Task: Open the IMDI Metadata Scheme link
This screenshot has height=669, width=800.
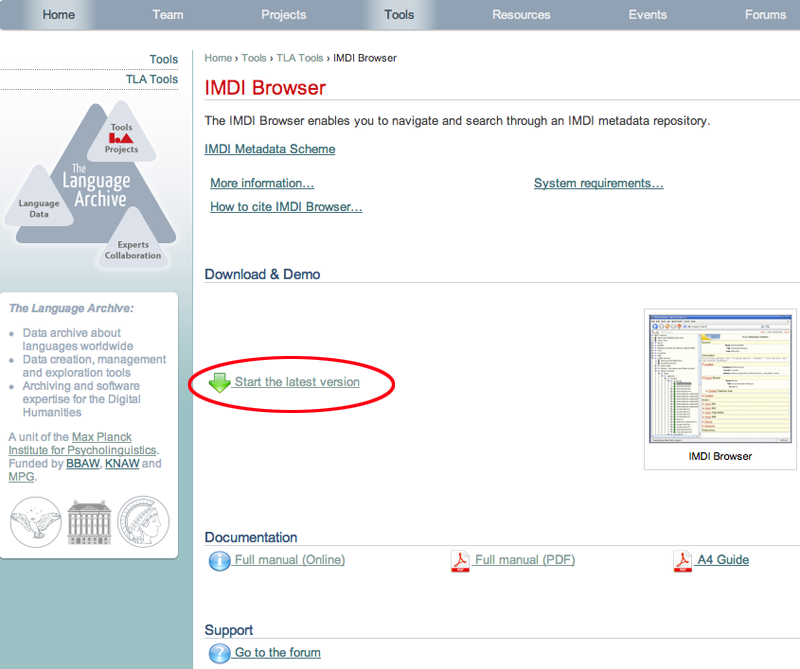Action: [x=270, y=149]
